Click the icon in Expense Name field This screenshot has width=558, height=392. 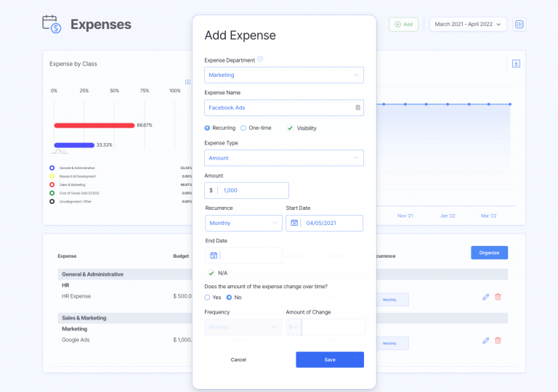(x=357, y=107)
